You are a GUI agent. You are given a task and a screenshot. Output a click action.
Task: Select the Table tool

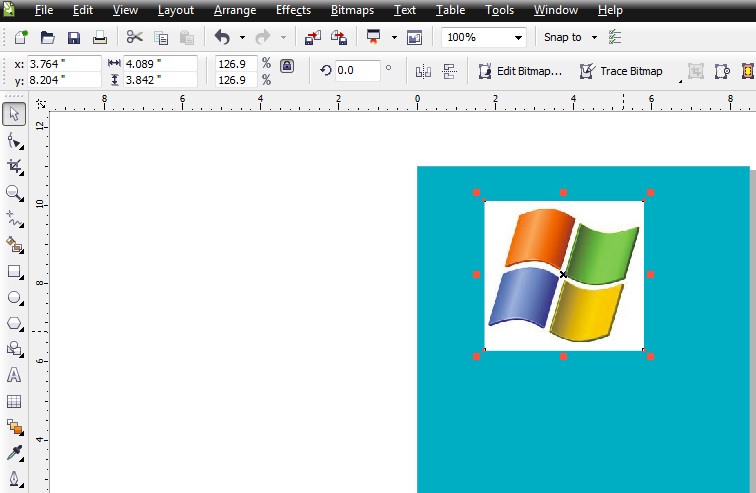[14, 401]
